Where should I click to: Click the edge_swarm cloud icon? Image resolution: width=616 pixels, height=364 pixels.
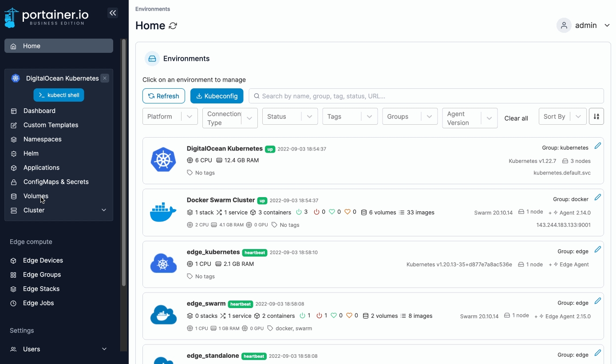coord(163,316)
